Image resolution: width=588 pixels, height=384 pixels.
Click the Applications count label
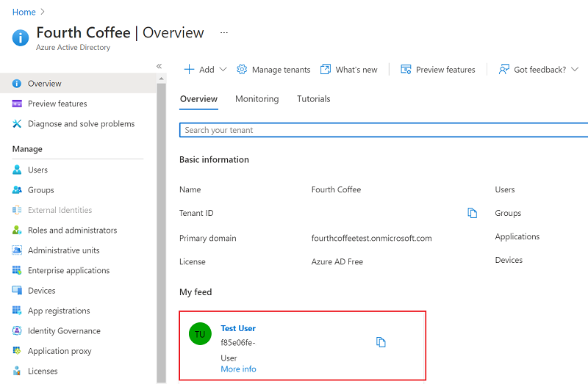517,236
